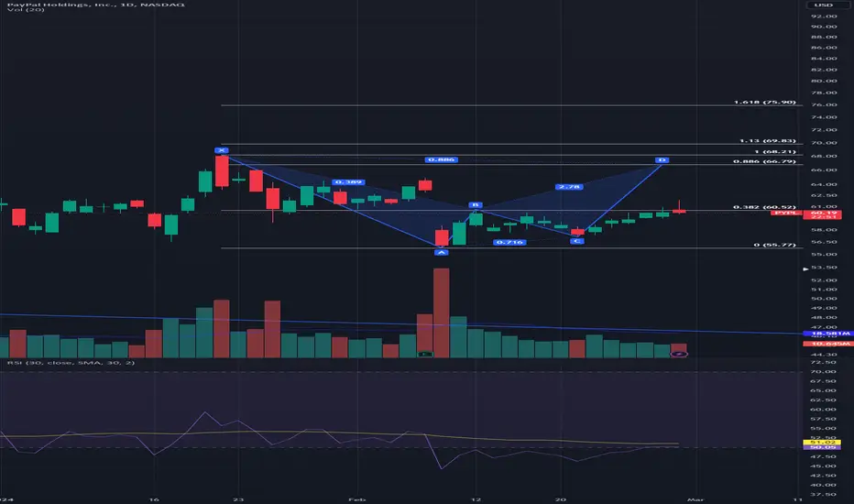Click the 1.13 (69.83) Fibonacci level label

tap(767, 140)
